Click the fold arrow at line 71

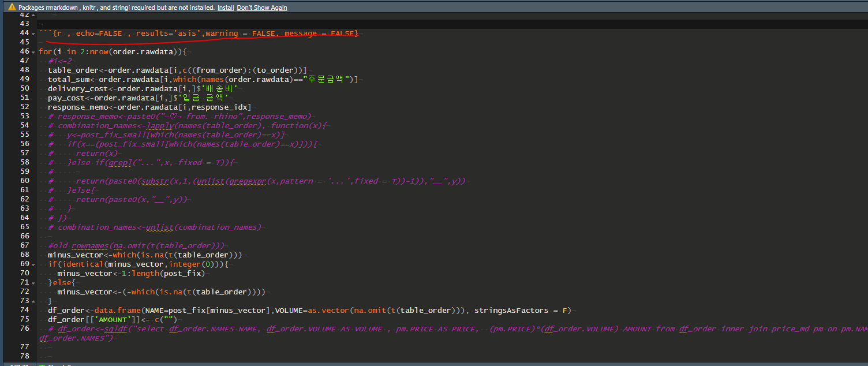point(33,283)
